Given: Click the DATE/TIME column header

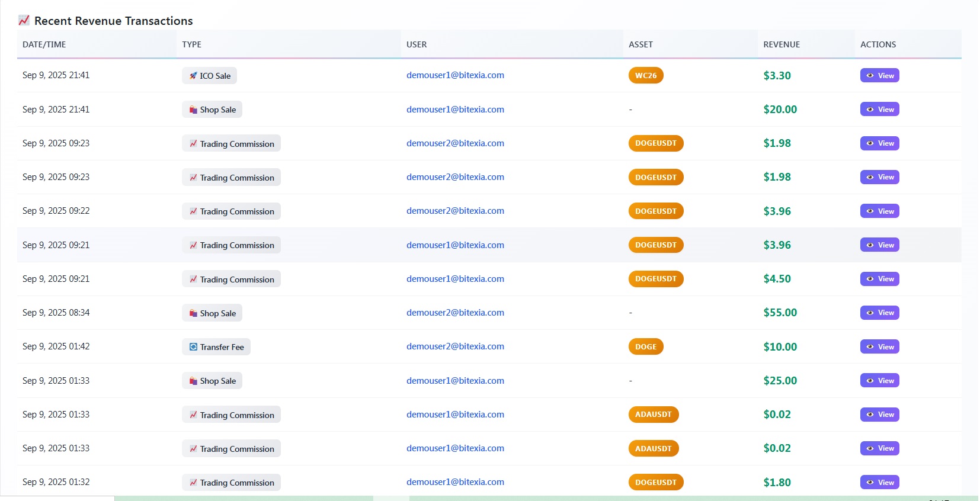Looking at the screenshot, I should [x=44, y=44].
